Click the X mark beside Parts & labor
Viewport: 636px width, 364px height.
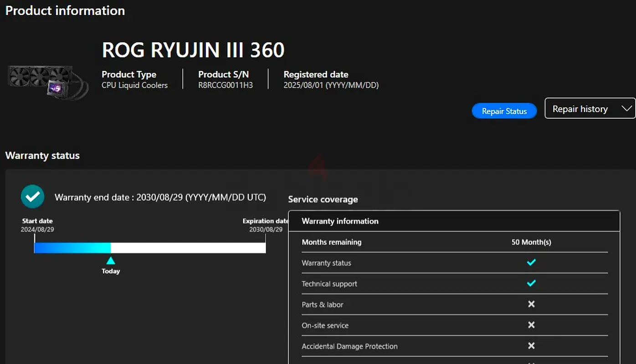point(531,304)
